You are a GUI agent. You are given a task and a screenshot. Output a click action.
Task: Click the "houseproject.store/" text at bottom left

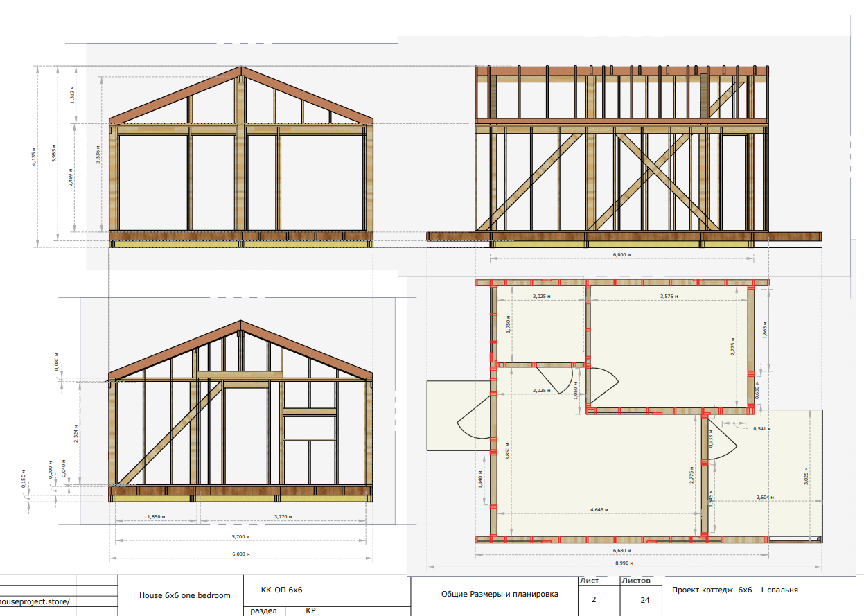tap(35, 601)
